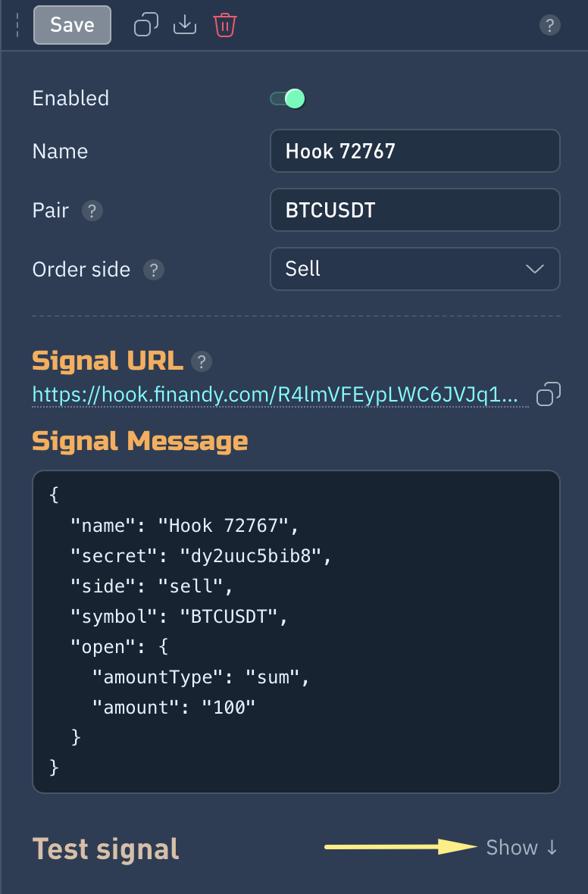The width and height of the screenshot is (588, 894).
Task: Click the Pair help question mark
Action: 92,211
